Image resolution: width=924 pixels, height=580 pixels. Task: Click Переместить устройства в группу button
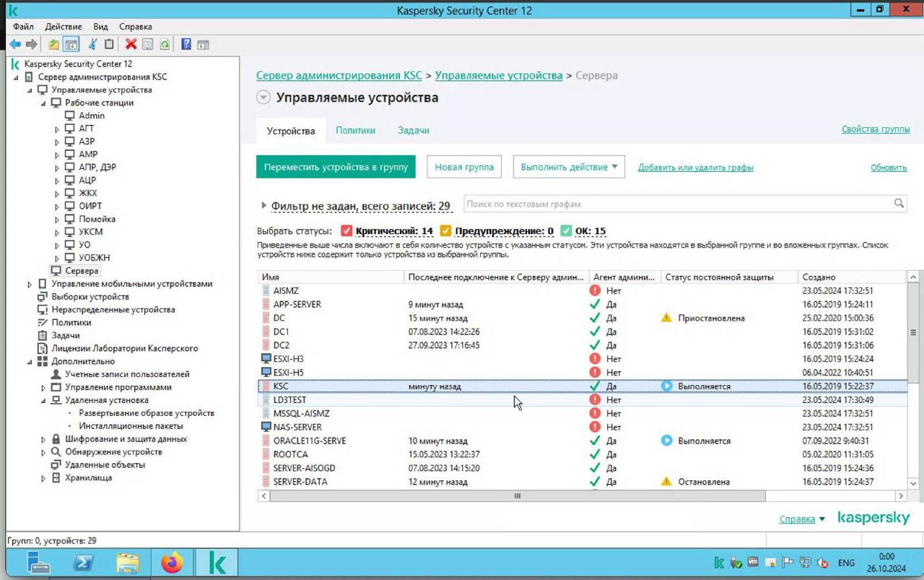point(336,167)
